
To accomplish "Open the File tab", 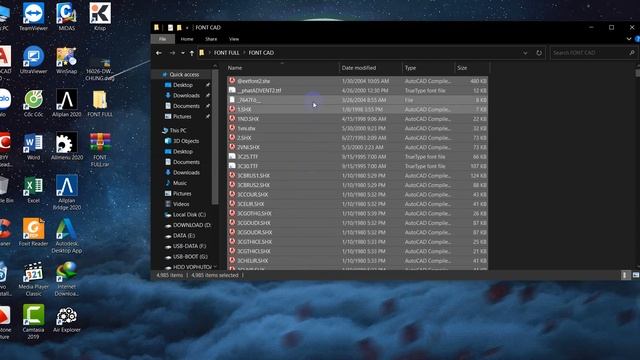I will tap(162, 39).
